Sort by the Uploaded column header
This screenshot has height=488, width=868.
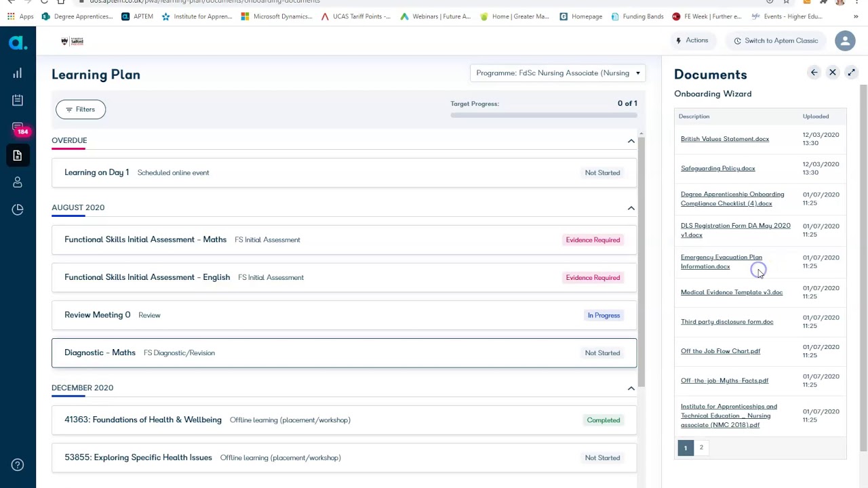coord(816,117)
